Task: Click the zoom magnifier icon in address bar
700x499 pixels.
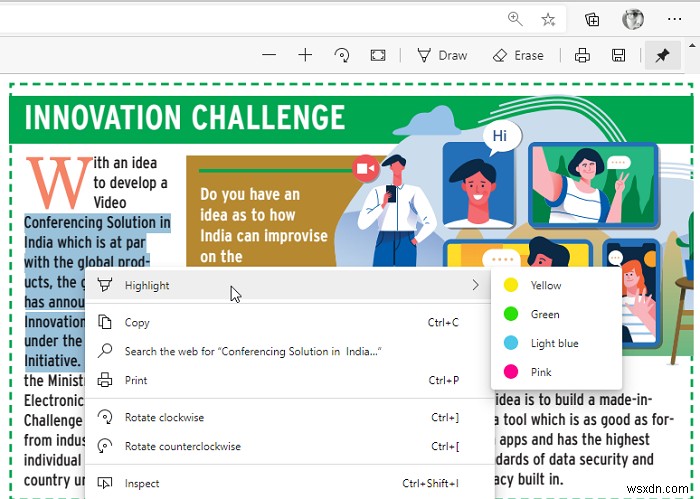Action: (x=515, y=19)
